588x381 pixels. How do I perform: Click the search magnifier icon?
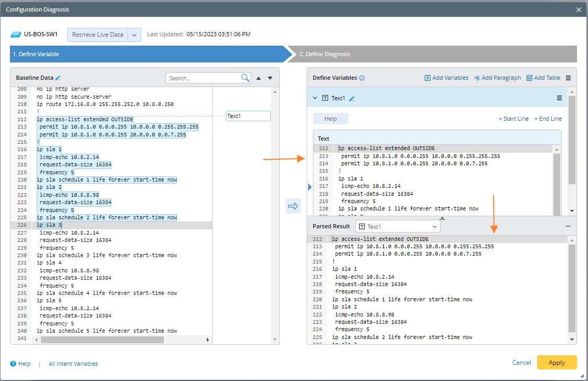tap(245, 78)
